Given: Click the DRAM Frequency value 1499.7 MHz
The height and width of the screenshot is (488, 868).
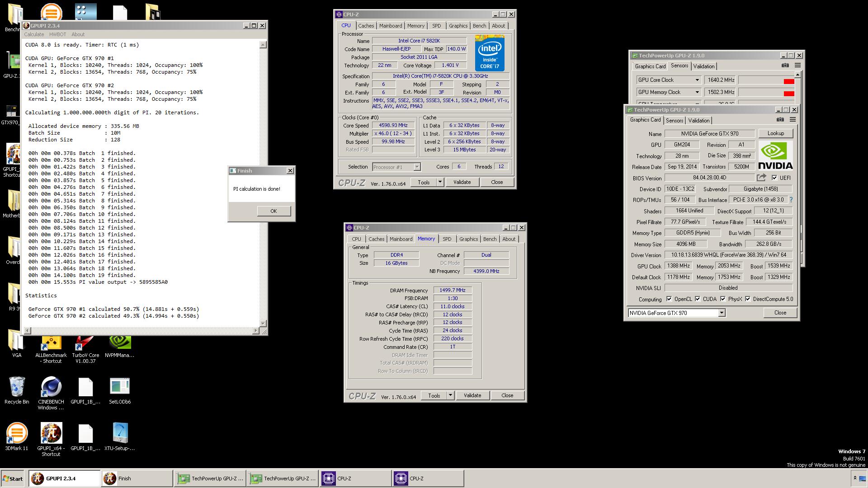Looking at the screenshot, I should 453,290.
